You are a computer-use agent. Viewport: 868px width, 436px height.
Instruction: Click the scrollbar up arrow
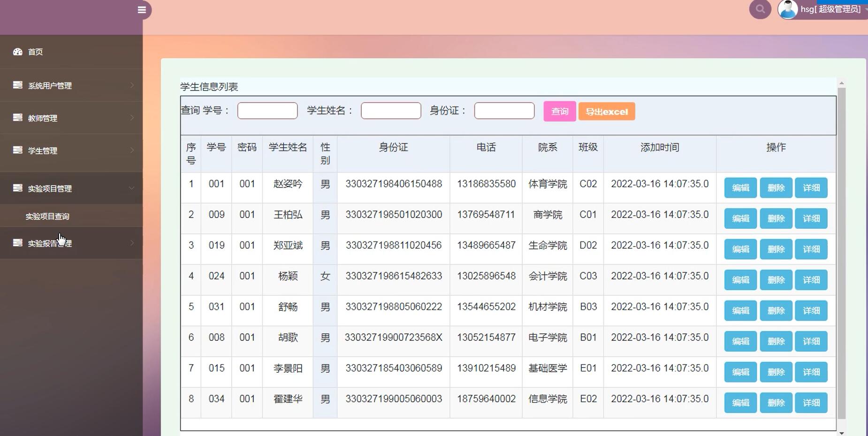(x=842, y=83)
